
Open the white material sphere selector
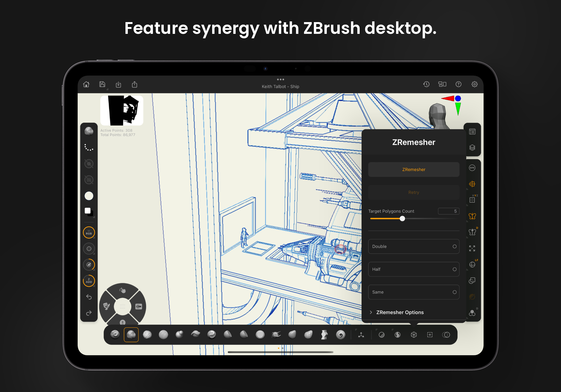tap(89, 196)
